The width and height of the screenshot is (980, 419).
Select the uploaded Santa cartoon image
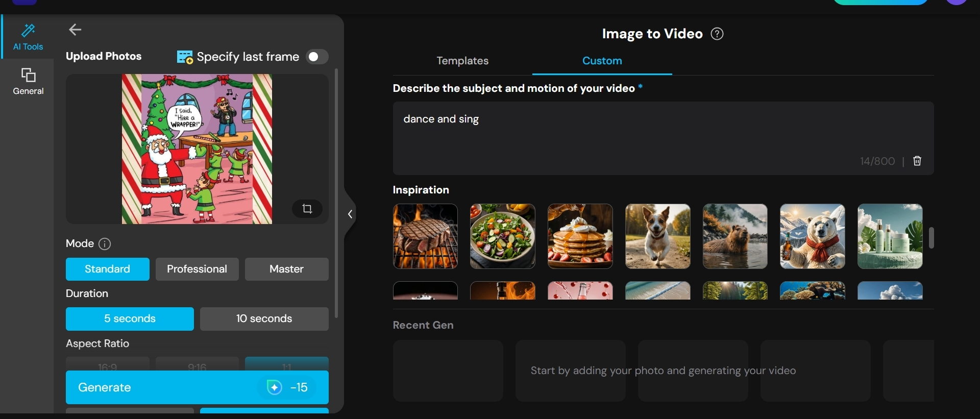coord(197,149)
